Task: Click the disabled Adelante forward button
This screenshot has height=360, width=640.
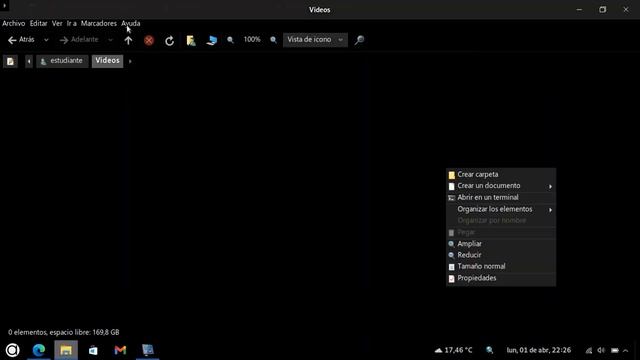Action: pyautogui.click(x=79, y=40)
